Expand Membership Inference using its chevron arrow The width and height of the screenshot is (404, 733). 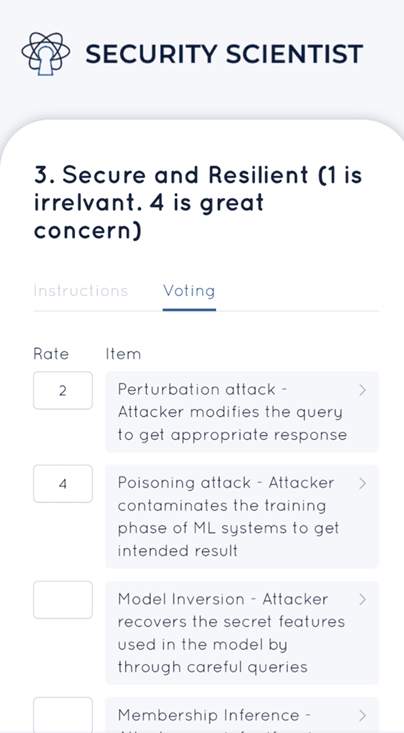362,715
